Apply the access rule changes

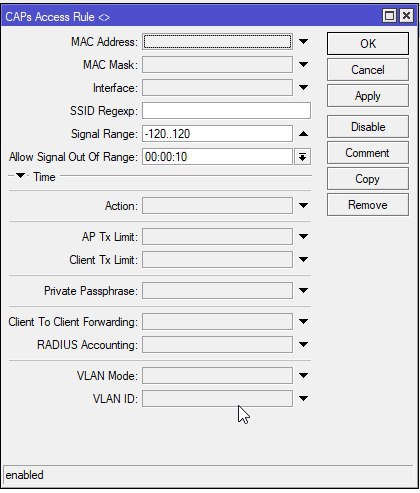[368, 96]
